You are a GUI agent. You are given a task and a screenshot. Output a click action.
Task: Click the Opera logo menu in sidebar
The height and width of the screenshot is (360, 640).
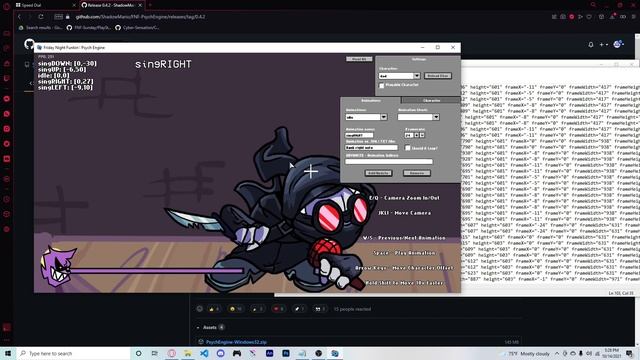coord(6,6)
